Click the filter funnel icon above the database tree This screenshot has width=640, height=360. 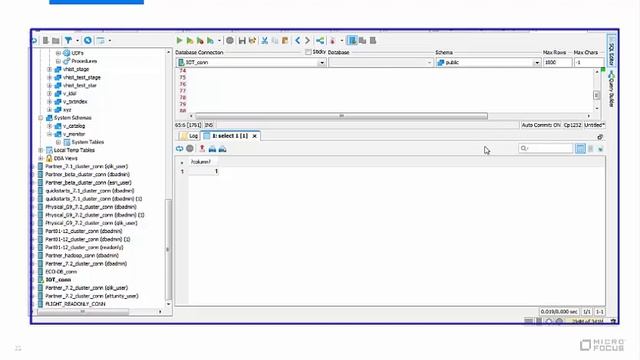click(68, 40)
